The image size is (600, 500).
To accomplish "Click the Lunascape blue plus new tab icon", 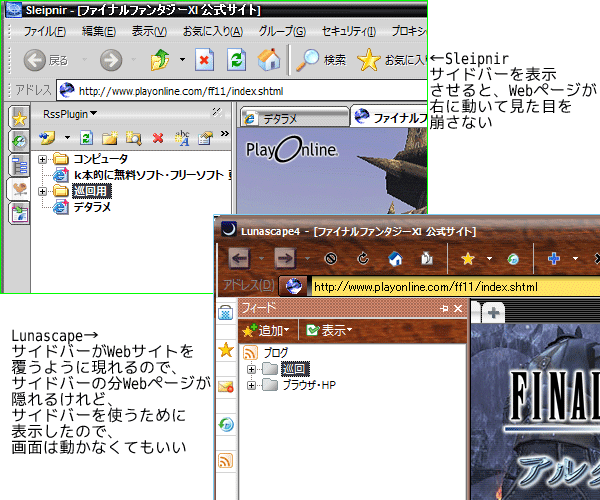I will tap(554, 259).
